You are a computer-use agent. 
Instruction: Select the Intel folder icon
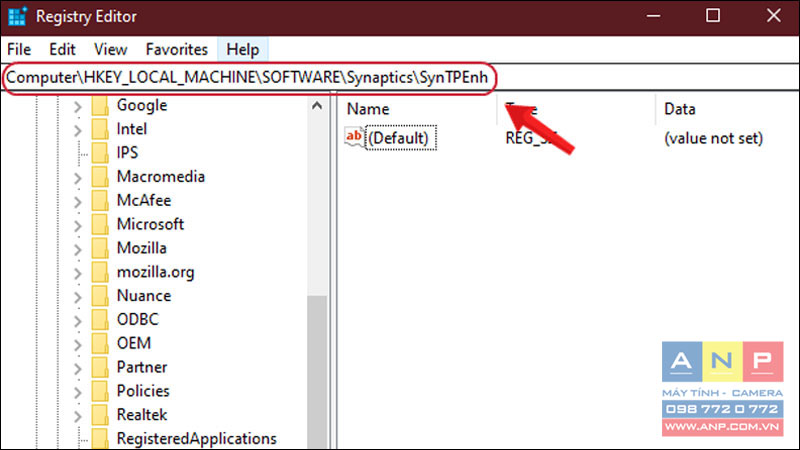pos(100,129)
